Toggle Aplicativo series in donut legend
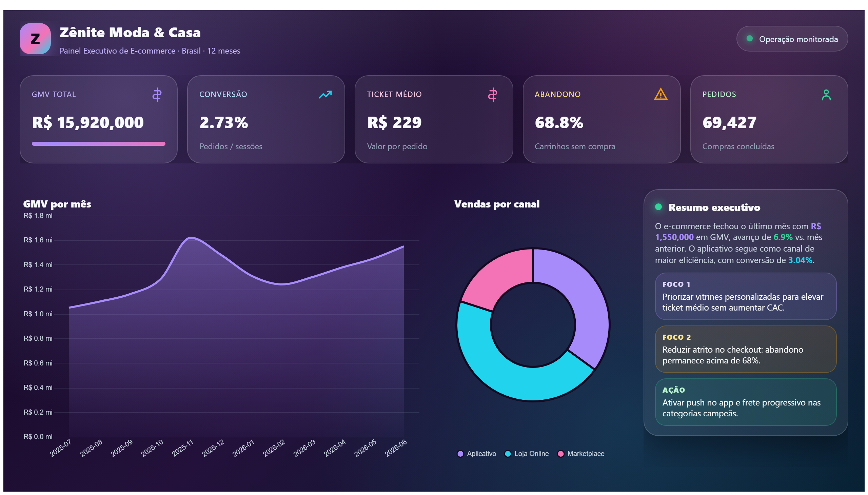 [x=476, y=454]
